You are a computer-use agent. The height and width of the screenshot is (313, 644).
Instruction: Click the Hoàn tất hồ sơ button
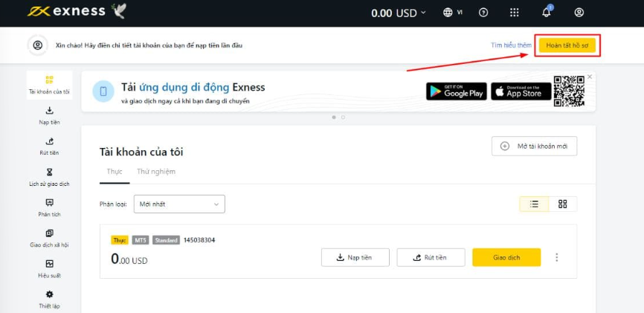567,45
